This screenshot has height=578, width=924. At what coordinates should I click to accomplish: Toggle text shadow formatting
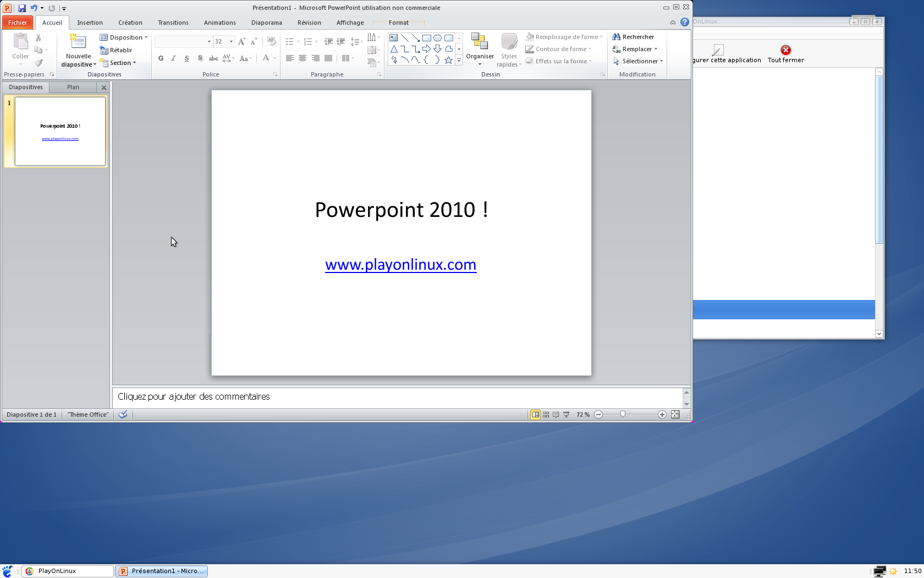coord(200,58)
